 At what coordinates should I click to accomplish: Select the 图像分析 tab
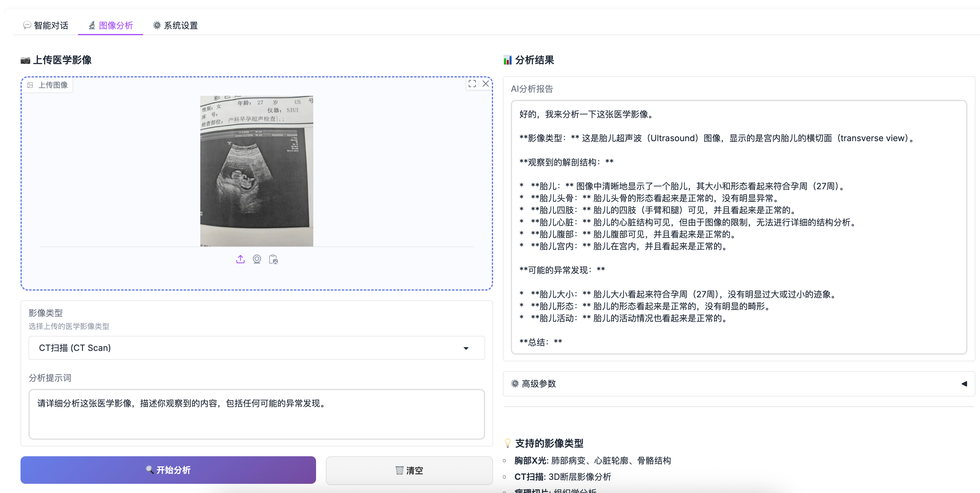(111, 25)
